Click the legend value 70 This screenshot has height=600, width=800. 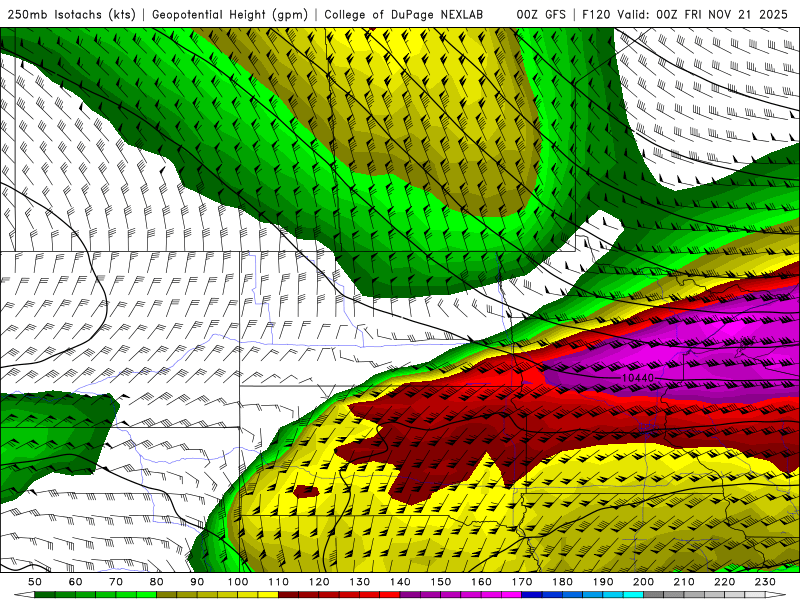(x=116, y=582)
